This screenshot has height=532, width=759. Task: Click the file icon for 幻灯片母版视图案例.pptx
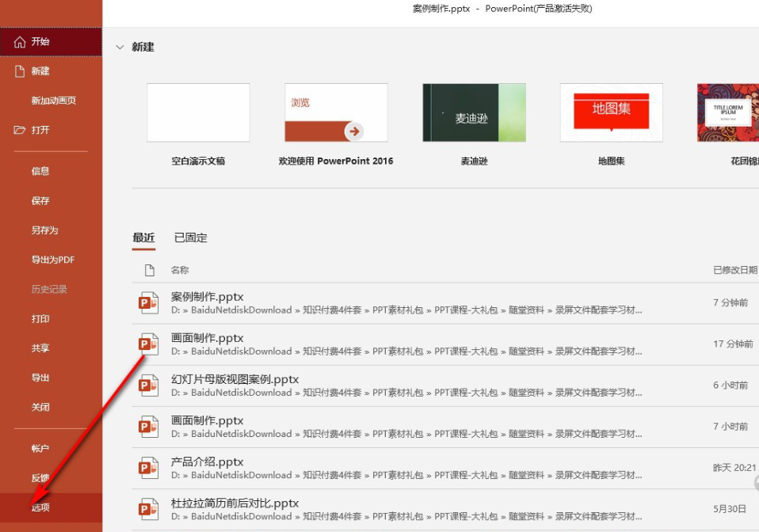pyautogui.click(x=148, y=386)
